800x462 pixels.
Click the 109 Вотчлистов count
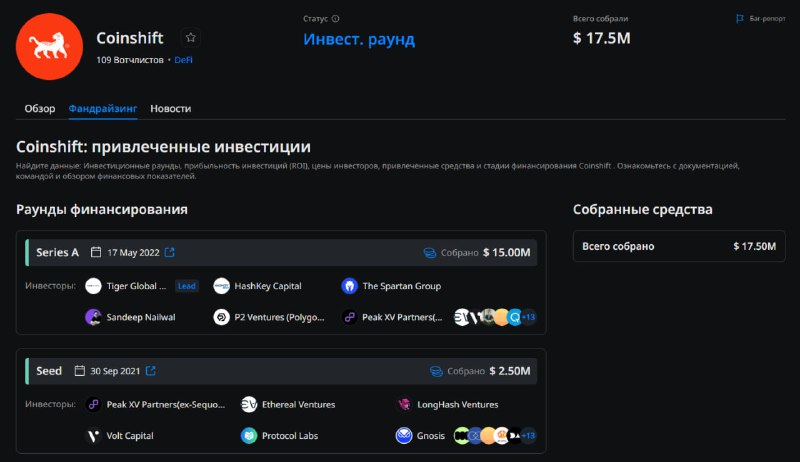tap(130, 60)
